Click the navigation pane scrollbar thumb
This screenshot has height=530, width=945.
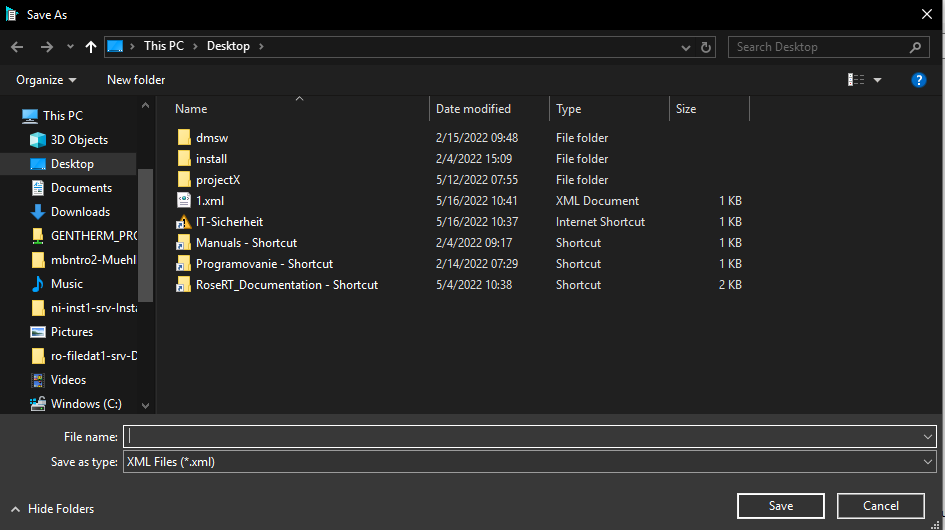145,235
